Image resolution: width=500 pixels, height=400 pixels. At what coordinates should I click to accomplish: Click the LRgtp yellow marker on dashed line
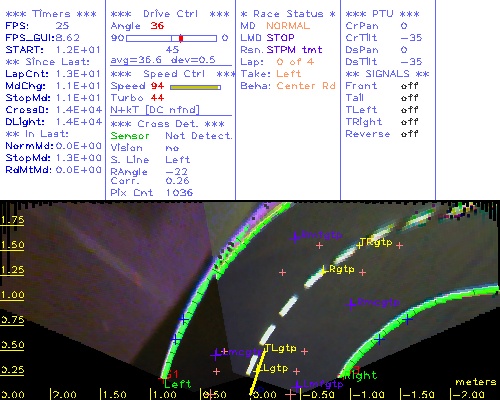[x=323, y=272]
